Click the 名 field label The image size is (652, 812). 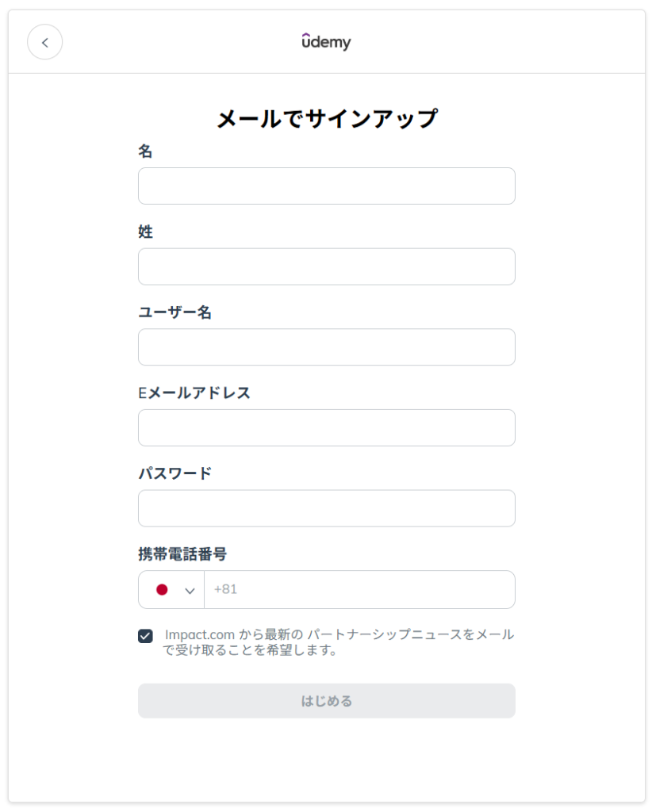pos(145,151)
